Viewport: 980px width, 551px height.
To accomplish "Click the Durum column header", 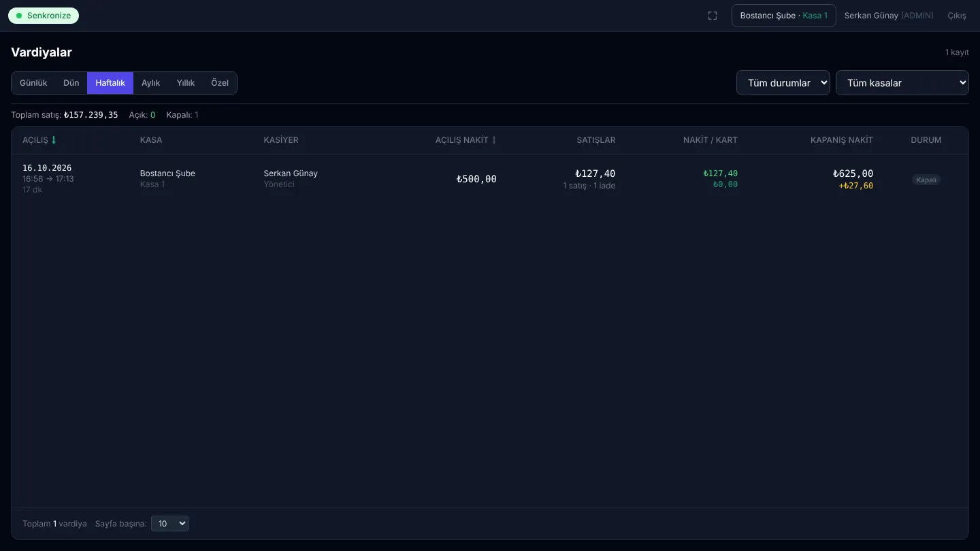I will coord(926,140).
